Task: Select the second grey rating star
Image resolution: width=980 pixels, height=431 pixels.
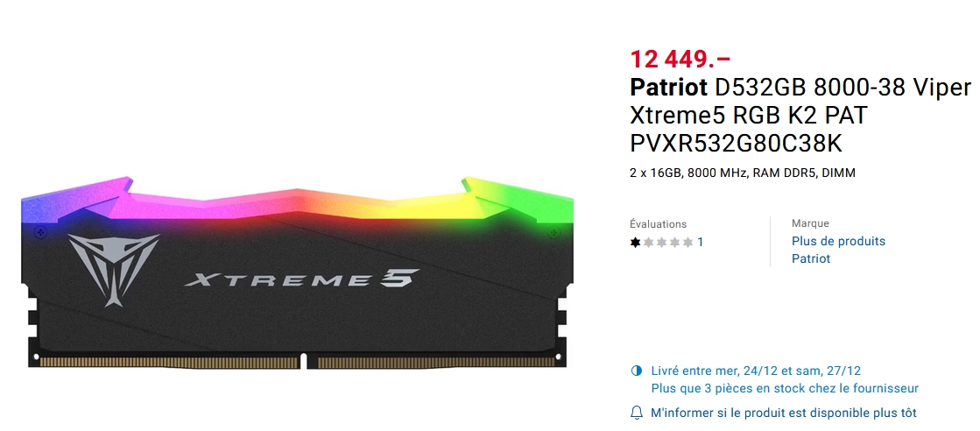Action: pyautogui.click(x=649, y=242)
